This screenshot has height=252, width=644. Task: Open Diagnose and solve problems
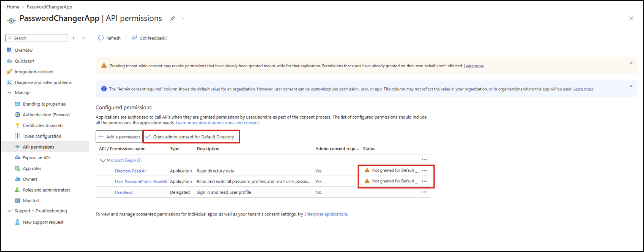pyautogui.click(x=43, y=82)
